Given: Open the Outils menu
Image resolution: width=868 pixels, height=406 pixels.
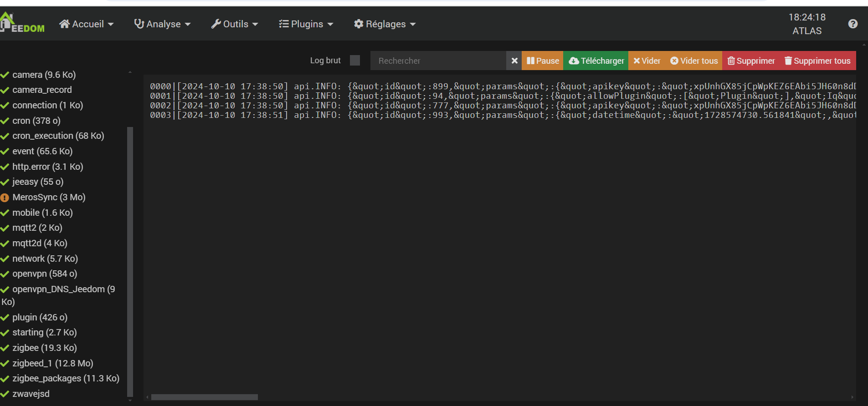Looking at the screenshot, I should (235, 24).
